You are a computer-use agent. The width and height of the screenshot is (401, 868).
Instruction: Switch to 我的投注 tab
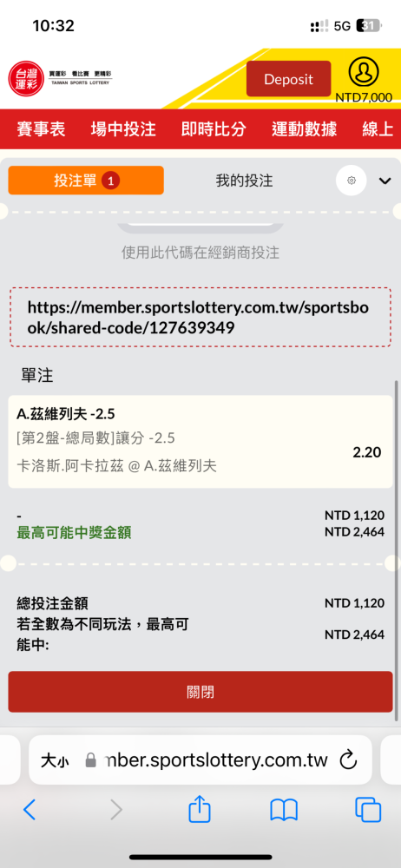point(244,180)
